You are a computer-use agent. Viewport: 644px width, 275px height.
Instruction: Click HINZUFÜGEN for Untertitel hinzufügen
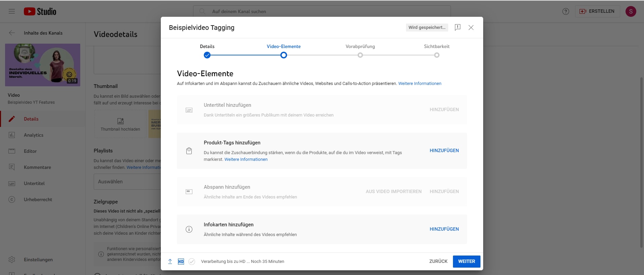tap(444, 109)
